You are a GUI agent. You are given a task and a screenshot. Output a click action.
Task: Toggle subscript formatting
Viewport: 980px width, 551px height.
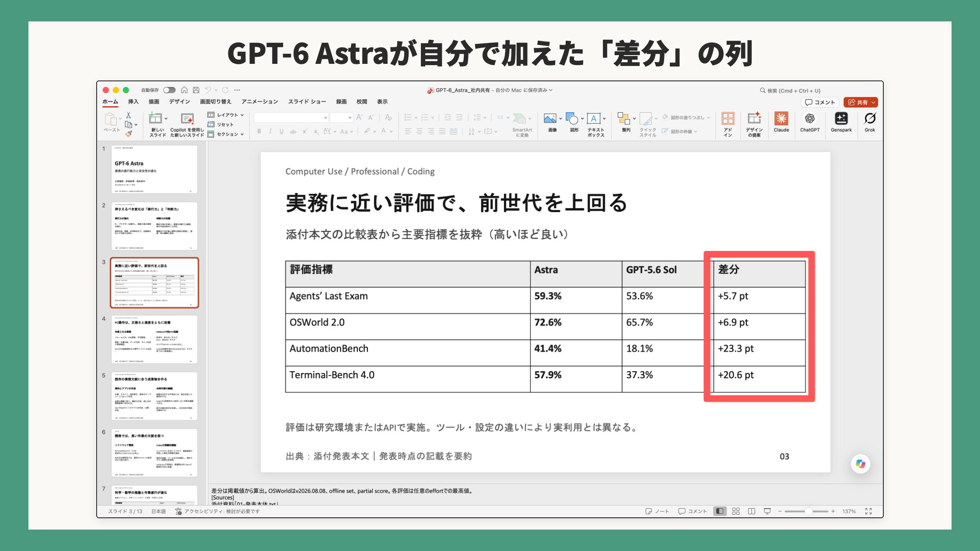[316, 131]
